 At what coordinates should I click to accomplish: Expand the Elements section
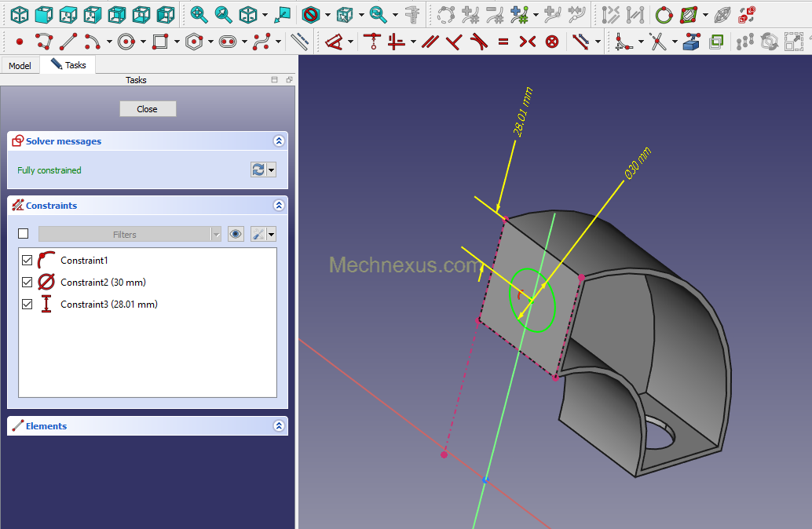click(278, 426)
